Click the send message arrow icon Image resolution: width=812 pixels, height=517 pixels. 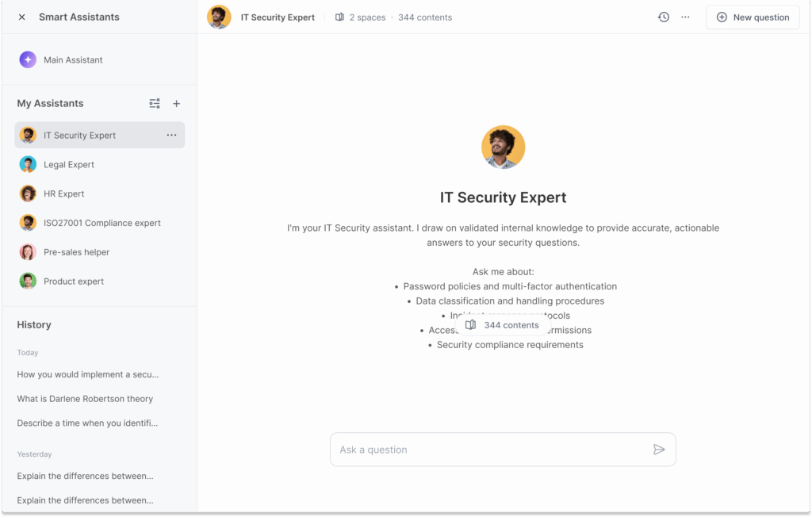coord(659,450)
